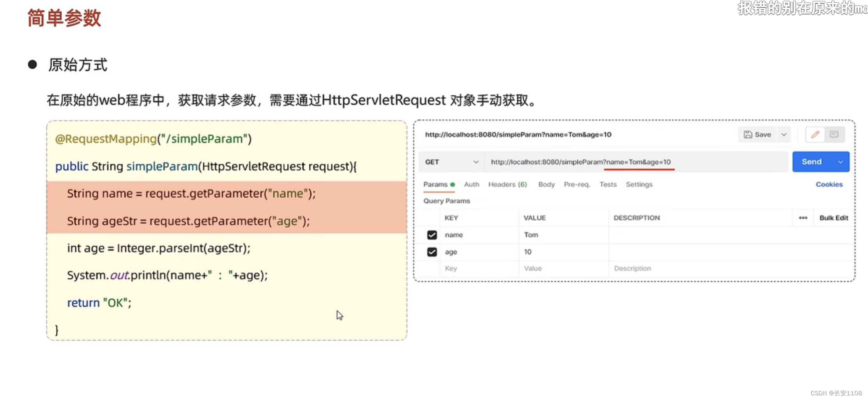868x400 pixels.
Task: Click the 'Tom' value cell
Action: coord(564,235)
